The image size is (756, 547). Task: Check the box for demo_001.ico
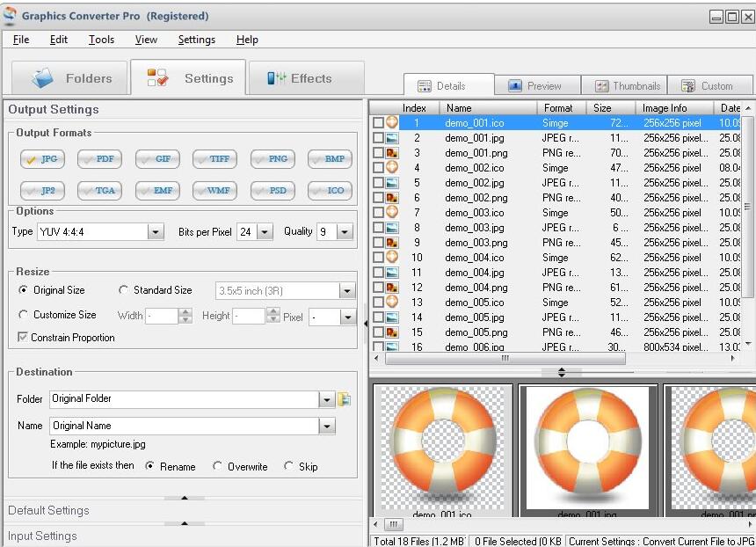(379, 122)
